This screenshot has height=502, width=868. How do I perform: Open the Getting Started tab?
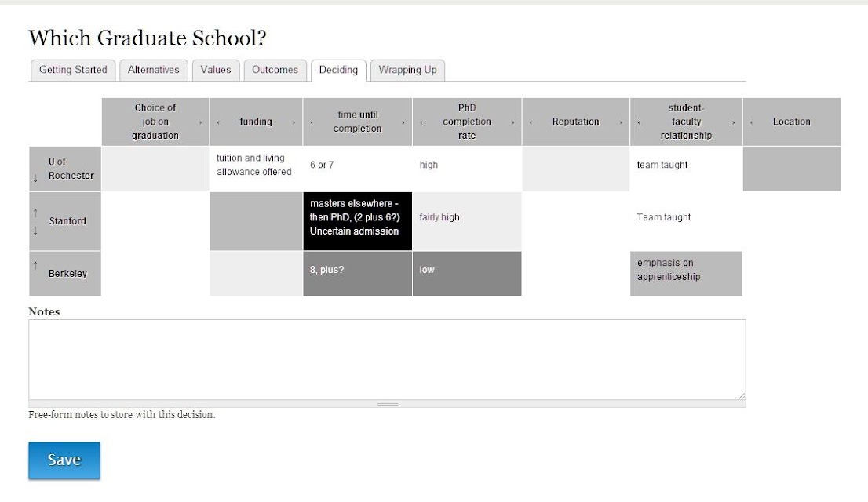pyautogui.click(x=73, y=71)
